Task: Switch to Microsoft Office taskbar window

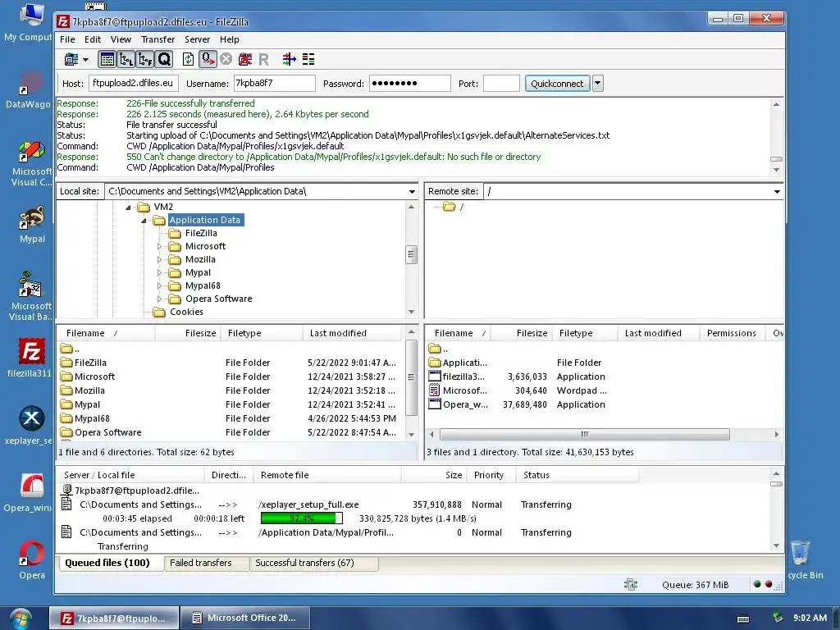Action: (244, 619)
